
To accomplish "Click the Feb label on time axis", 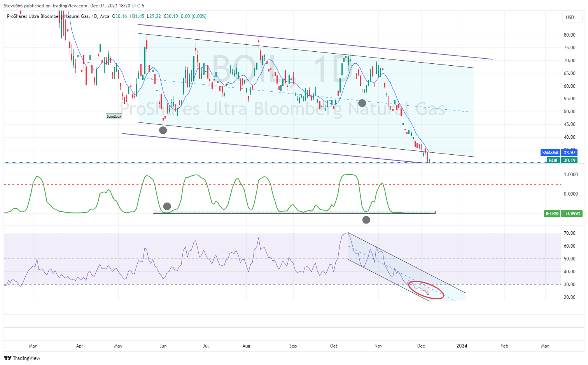I will [x=504, y=346].
